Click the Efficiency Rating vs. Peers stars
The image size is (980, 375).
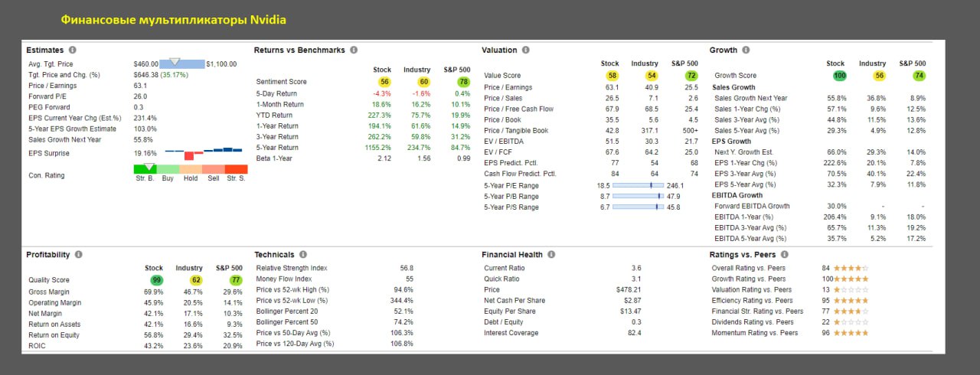(851, 301)
